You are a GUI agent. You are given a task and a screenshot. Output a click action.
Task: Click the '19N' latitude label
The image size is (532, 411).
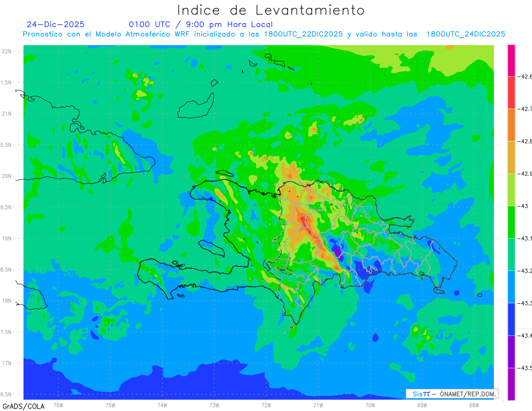tap(8, 239)
